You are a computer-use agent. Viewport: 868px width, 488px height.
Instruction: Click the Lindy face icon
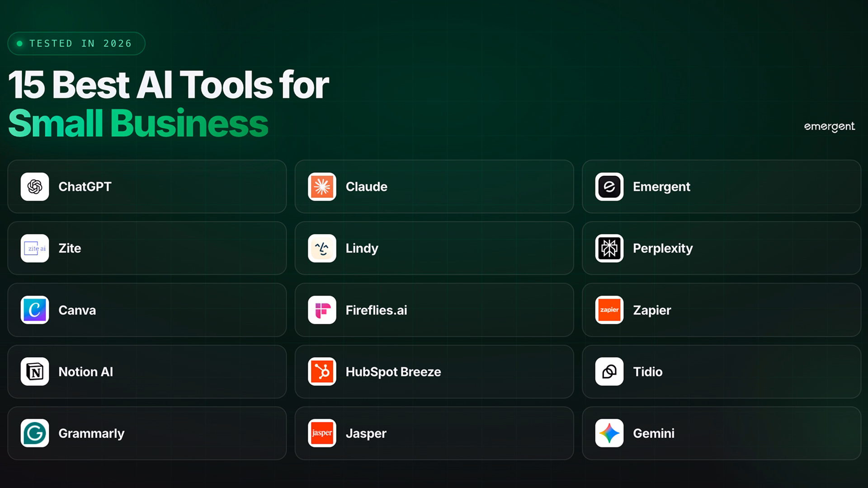322,248
